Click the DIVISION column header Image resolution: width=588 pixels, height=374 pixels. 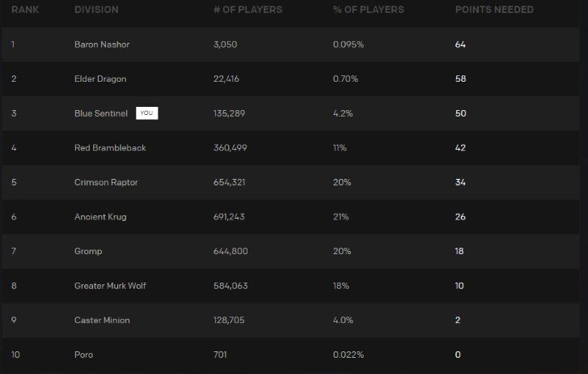[95, 10]
